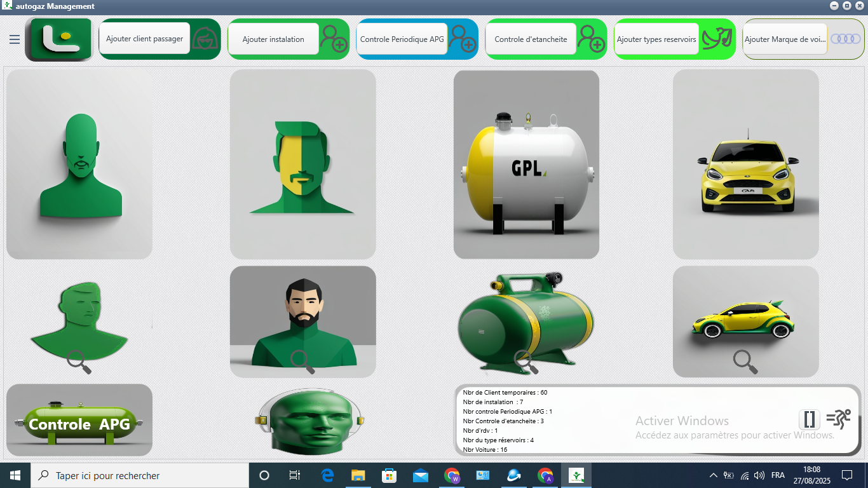This screenshot has width=868, height=488.
Task: Click the Ajouter types reservoirs icon
Action: click(x=717, y=39)
